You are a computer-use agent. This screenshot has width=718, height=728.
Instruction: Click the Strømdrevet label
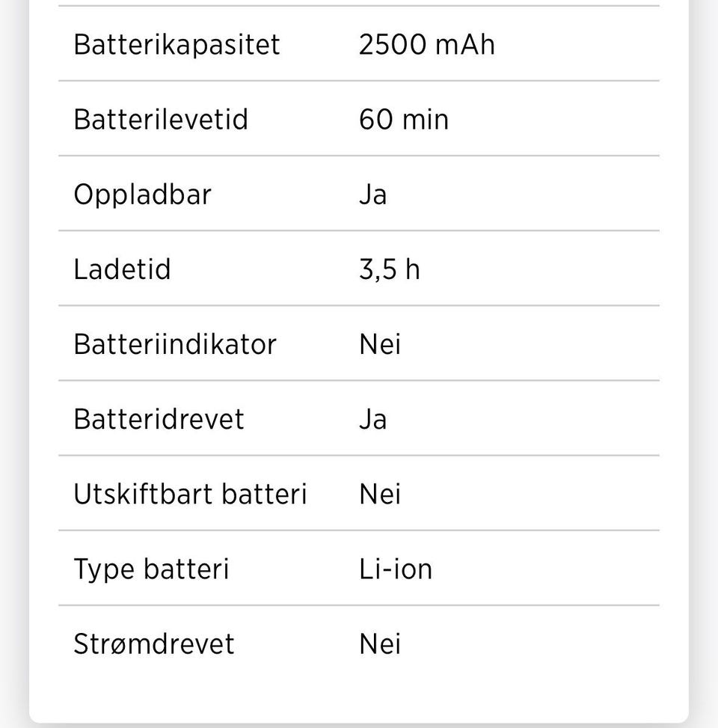[x=154, y=644]
